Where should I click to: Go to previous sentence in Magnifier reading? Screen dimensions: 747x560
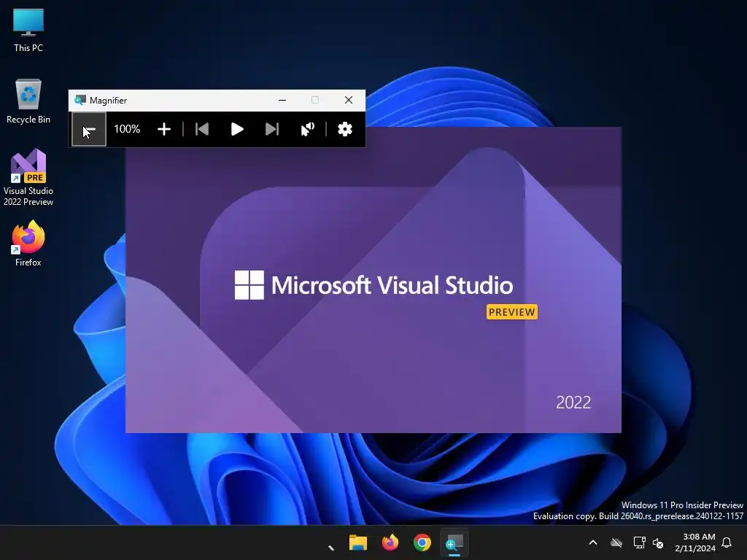[x=202, y=129]
